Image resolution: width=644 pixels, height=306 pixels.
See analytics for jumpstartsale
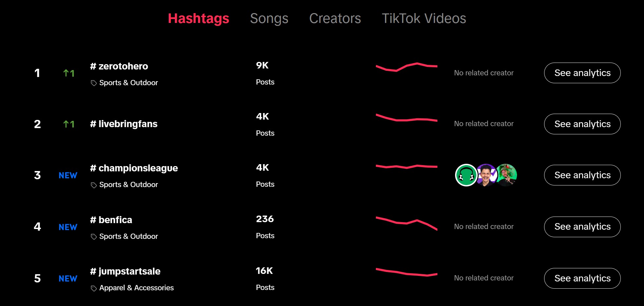point(582,278)
